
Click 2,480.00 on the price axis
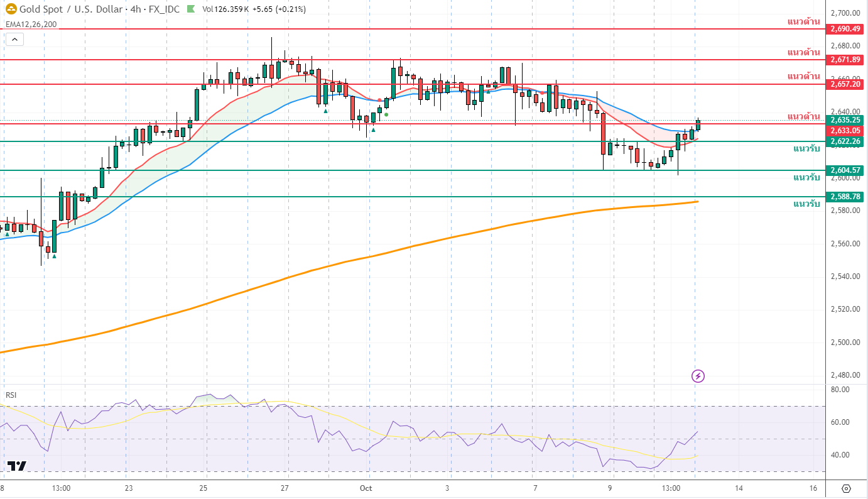pos(844,375)
